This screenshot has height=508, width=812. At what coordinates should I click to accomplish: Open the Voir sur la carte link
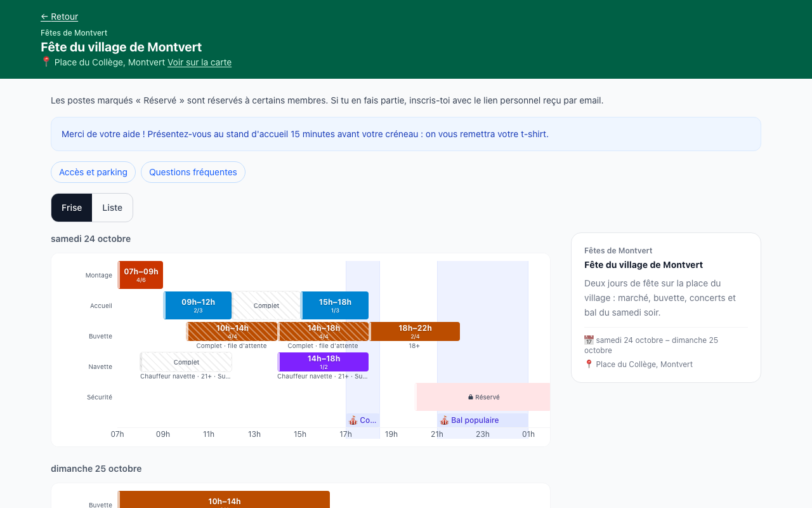tap(199, 62)
